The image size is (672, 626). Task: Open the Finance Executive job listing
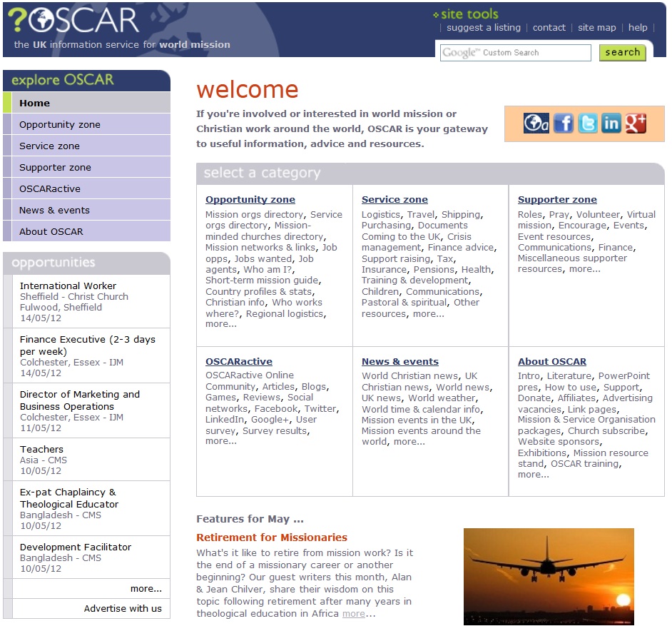tap(87, 345)
